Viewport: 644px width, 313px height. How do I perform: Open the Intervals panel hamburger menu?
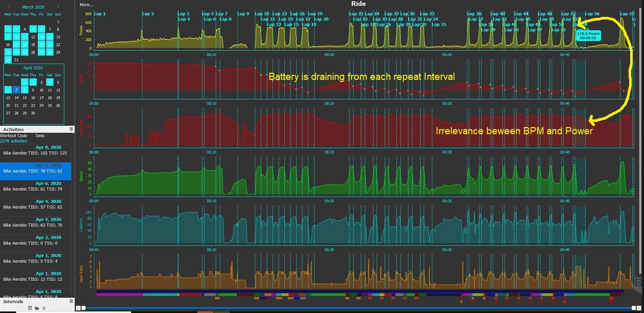71,301
